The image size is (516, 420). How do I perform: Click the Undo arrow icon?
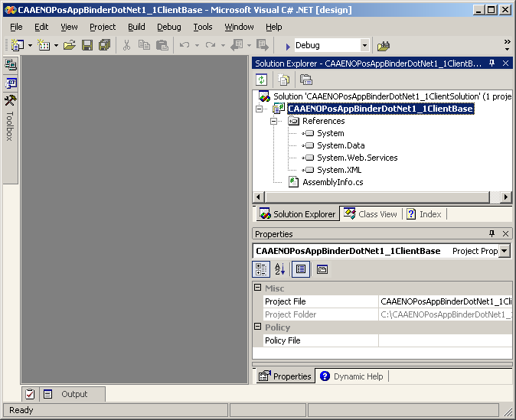click(x=185, y=45)
